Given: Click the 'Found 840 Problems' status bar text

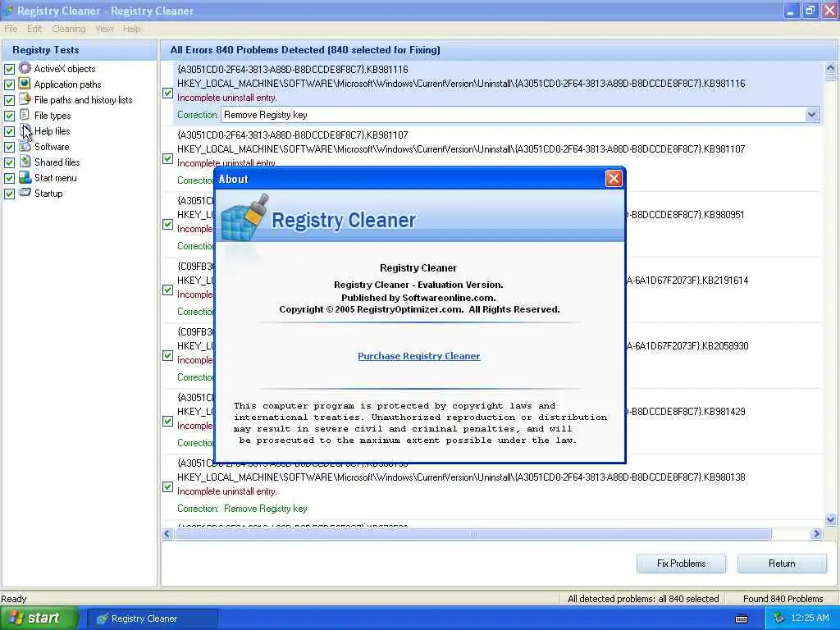Looking at the screenshot, I should coord(783,598).
